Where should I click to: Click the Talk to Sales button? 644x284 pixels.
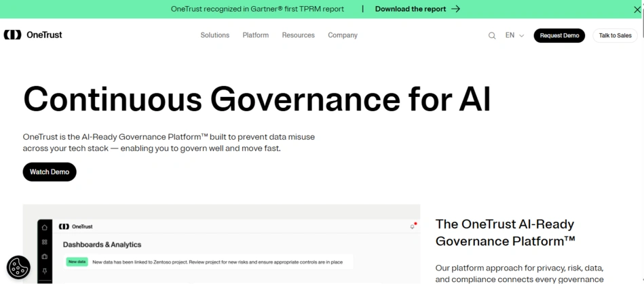pyautogui.click(x=615, y=35)
